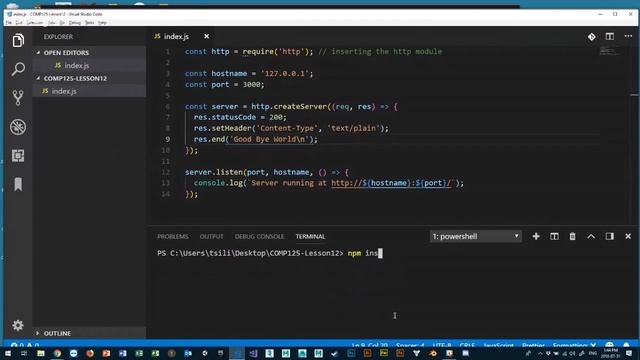This screenshot has width=640, height=360.
Task: Click the terminal prompt after npm ins
Action: tap(380, 253)
